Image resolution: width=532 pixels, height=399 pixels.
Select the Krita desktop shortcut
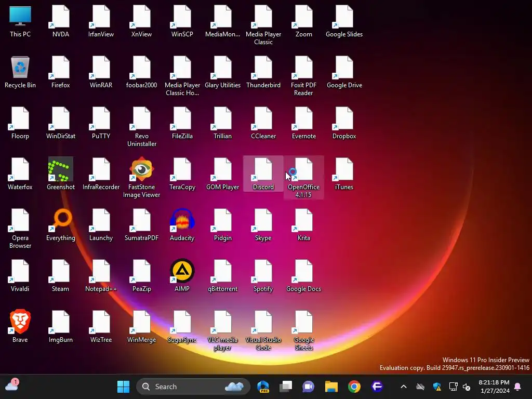coord(303,225)
